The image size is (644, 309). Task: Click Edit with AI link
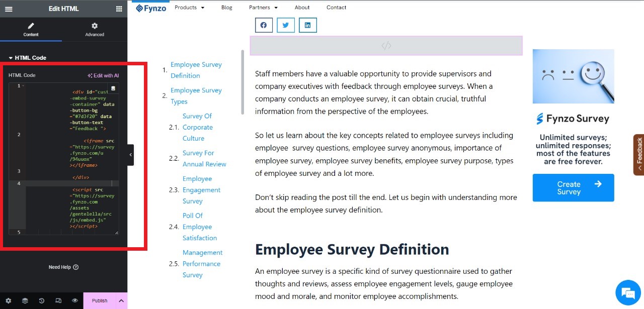pos(103,75)
